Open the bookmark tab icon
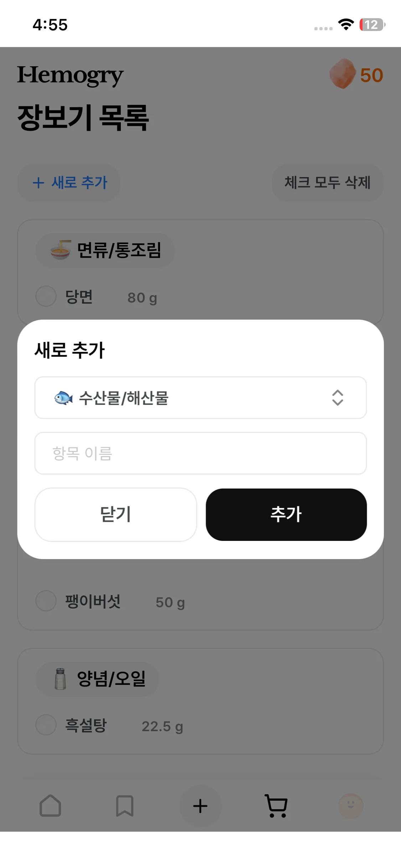 pos(125,806)
